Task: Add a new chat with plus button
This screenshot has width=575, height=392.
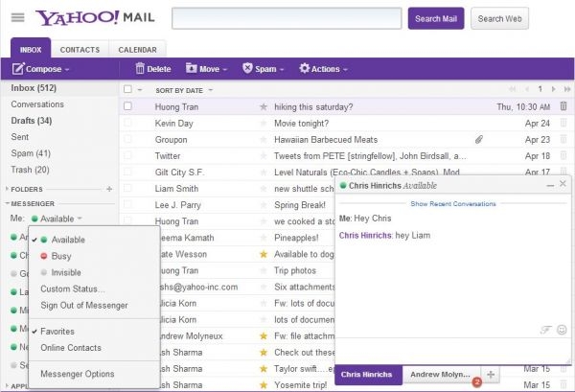Action: 491,375
